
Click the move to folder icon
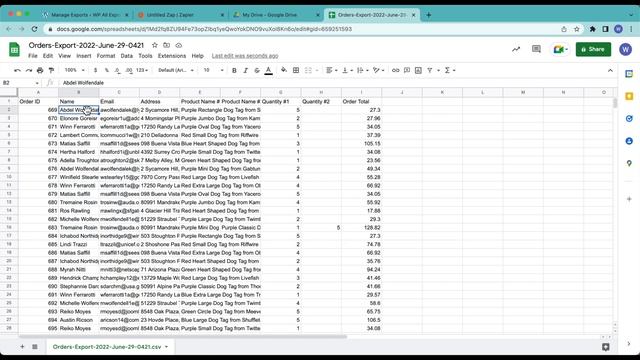point(167,45)
